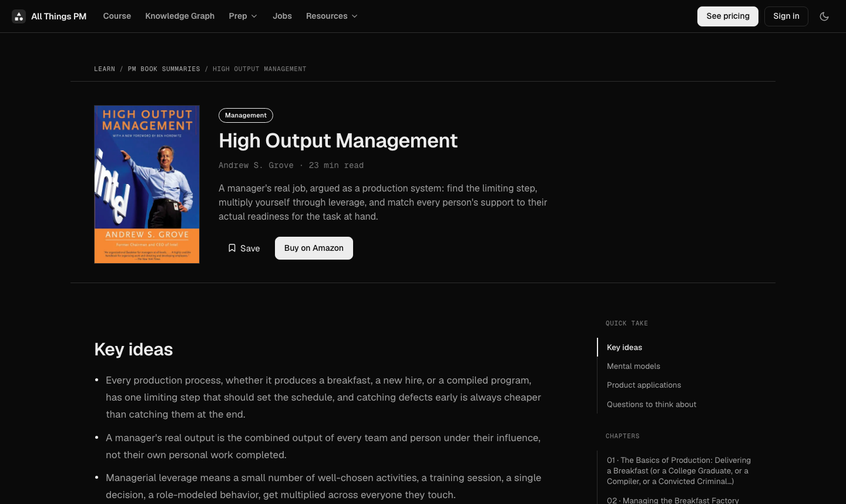The width and height of the screenshot is (846, 504).
Task: Click the QUICK TAKE sidebar label
Action: click(627, 323)
